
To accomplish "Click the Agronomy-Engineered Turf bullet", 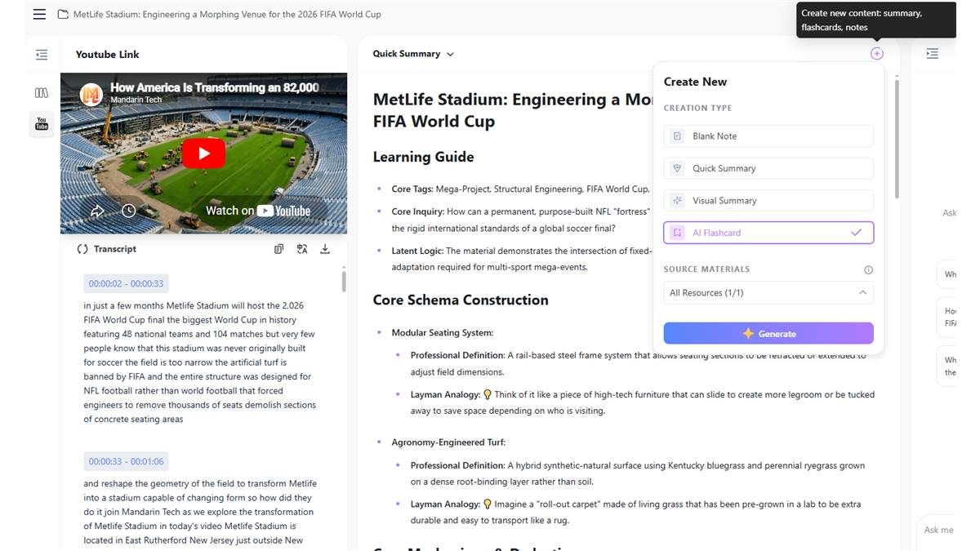I will pos(448,442).
